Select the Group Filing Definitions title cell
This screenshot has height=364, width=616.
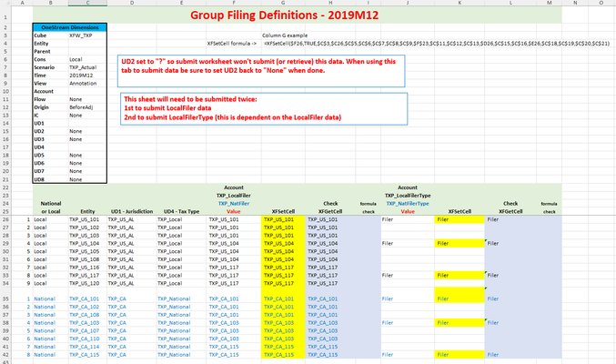(297, 15)
